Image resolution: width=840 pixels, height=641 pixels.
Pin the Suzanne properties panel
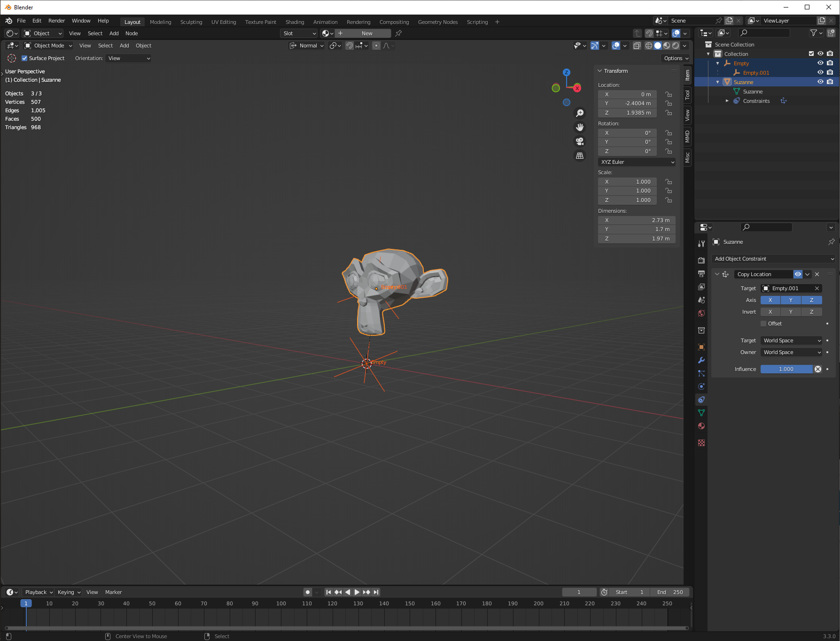coord(831,242)
